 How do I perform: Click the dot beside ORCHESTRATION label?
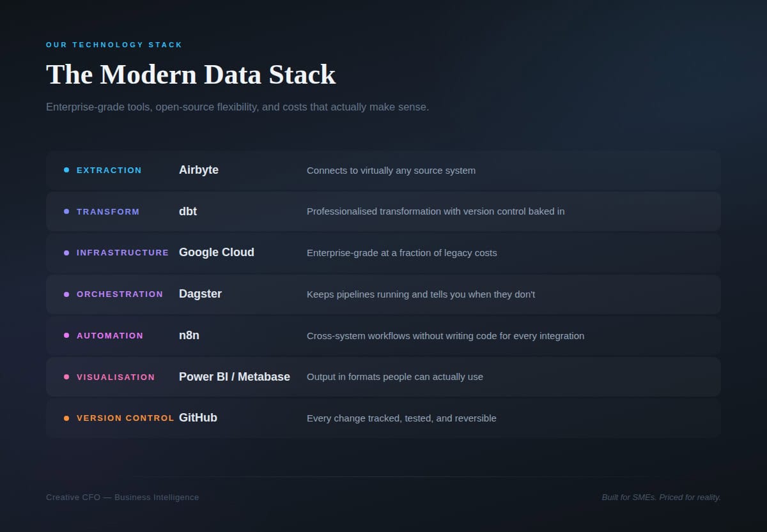tap(66, 294)
